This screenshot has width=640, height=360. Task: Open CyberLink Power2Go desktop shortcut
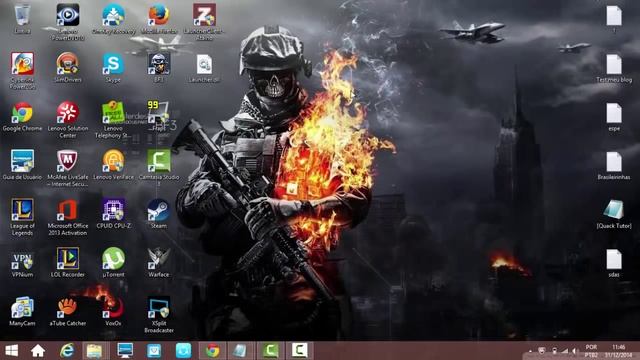(x=22, y=71)
